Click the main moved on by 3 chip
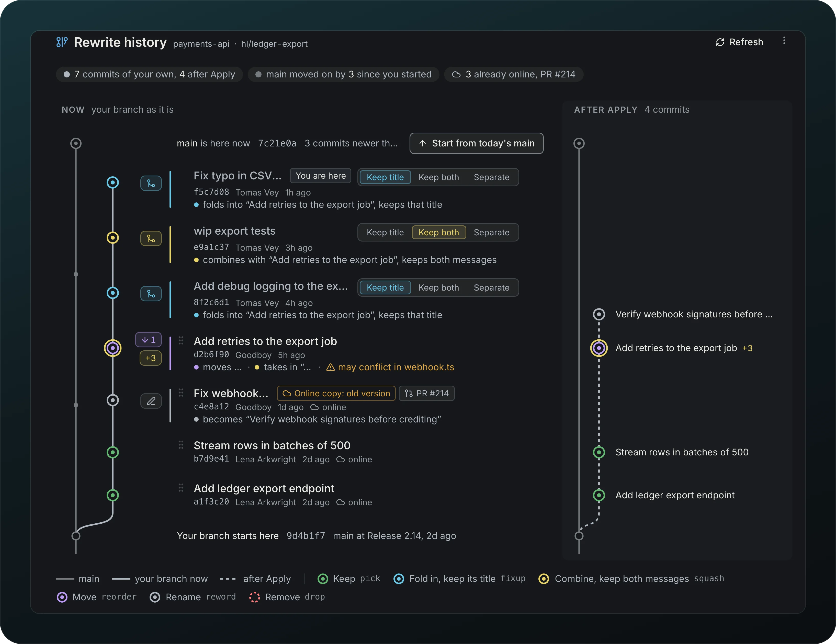Image resolution: width=836 pixels, height=644 pixels. tap(343, 74)
